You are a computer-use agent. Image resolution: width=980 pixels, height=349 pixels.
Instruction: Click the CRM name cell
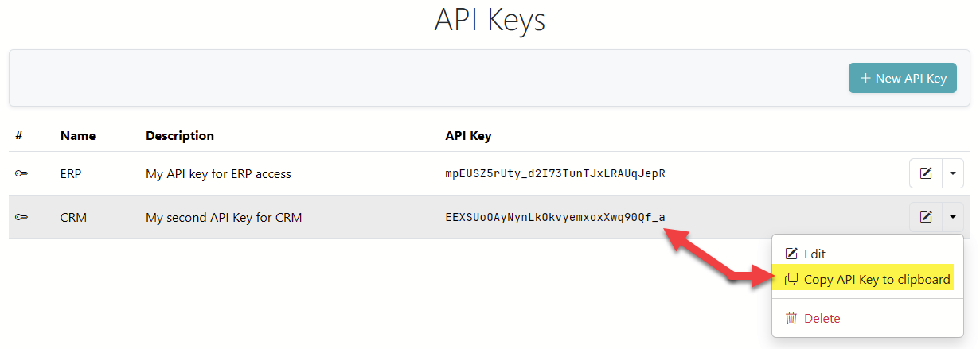pos(72,217)
